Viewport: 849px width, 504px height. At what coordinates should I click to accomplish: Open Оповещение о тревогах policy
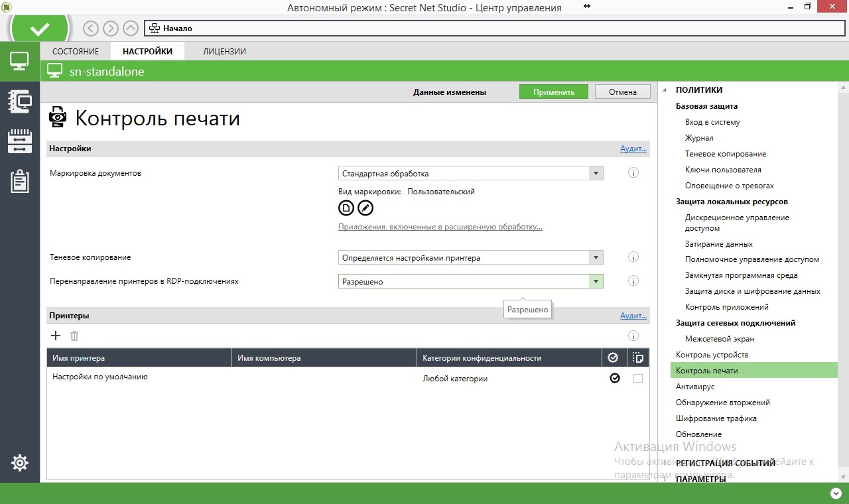coord(730,186)
